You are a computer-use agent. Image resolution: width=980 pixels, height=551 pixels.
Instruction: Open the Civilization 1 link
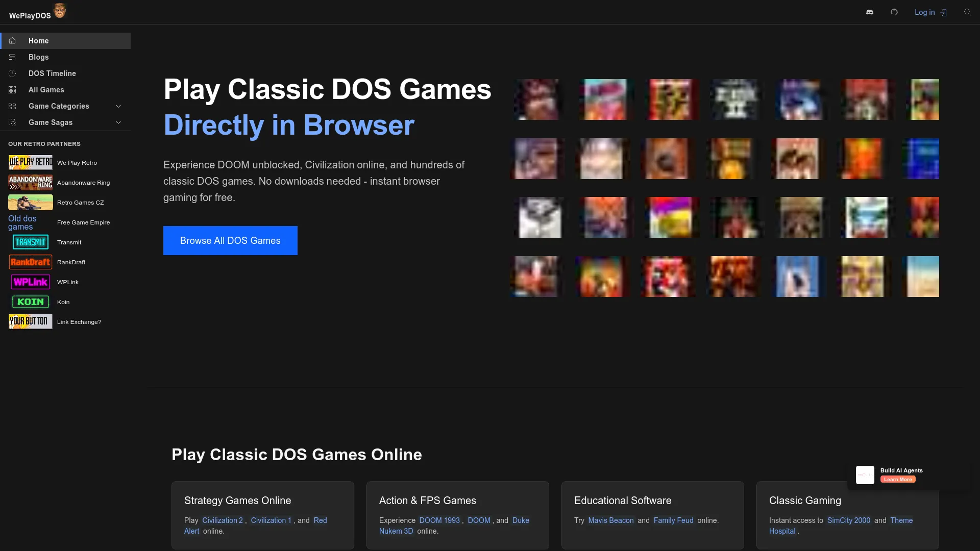(271, 520)
